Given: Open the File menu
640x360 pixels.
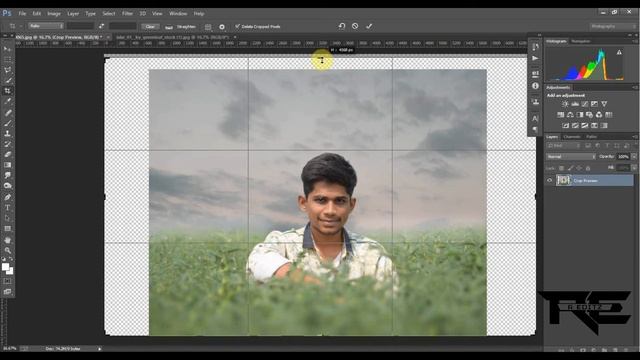Looking at the screenshot, I should 22,13.
